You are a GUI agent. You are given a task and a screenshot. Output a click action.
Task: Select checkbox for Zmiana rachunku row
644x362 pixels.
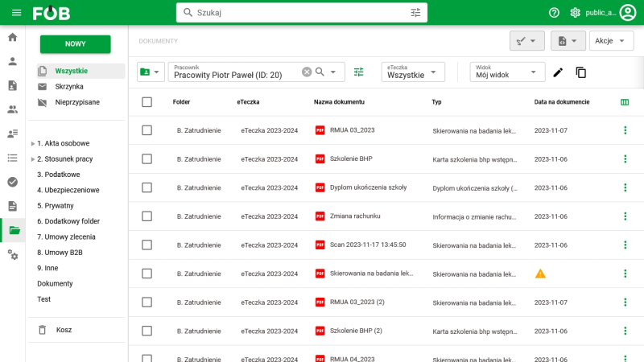(x=147, y=216)
